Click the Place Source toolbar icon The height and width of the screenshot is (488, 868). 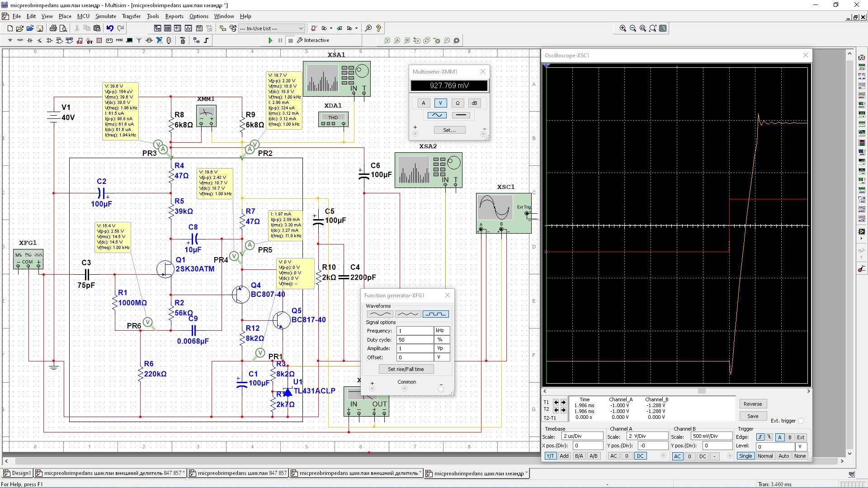pyautogui.click(x=10, y=40)
